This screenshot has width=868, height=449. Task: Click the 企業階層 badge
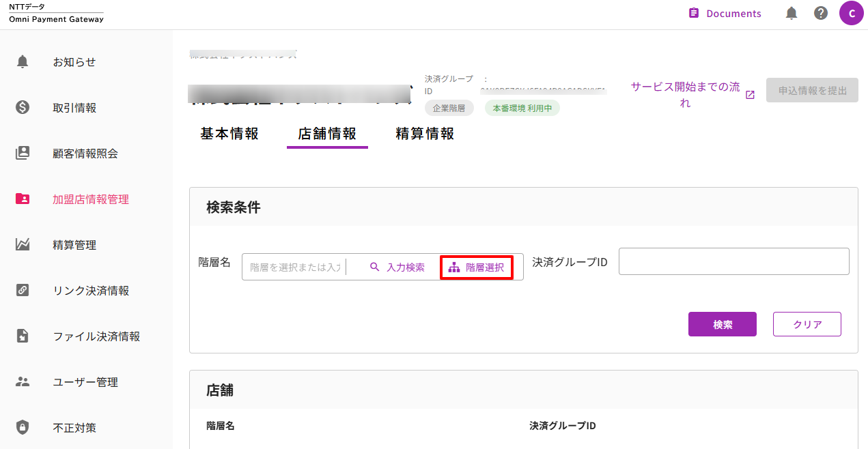449,108
